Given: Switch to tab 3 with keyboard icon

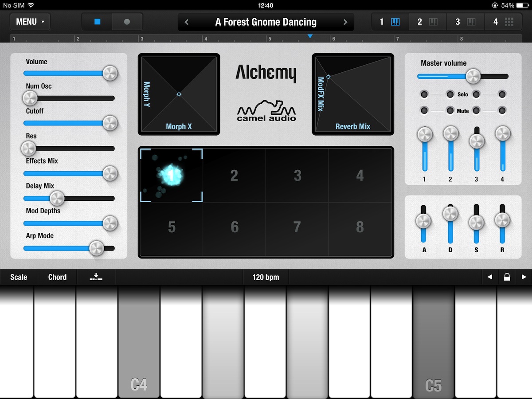Looking at the screenshot, I should (x=465, y=22).
